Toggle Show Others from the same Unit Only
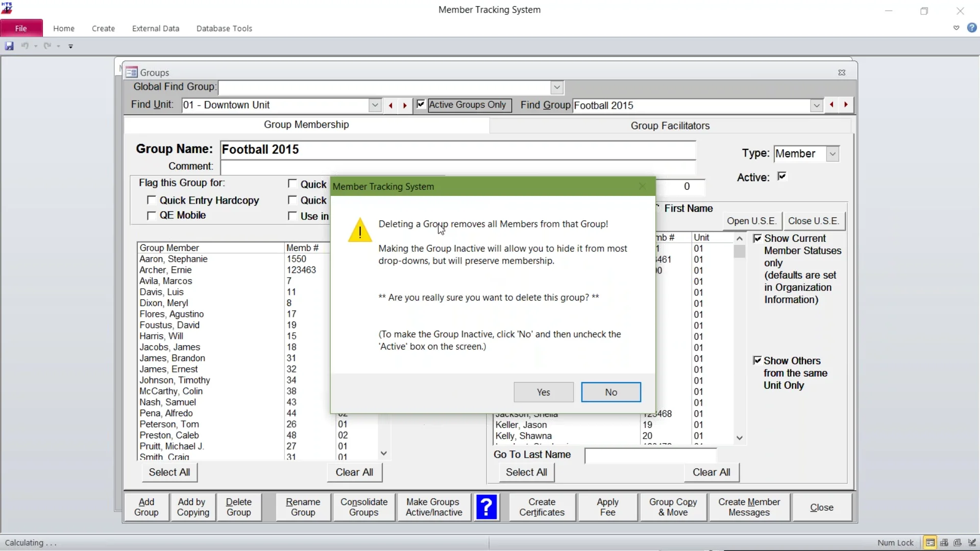 click(x=757, y=361)
